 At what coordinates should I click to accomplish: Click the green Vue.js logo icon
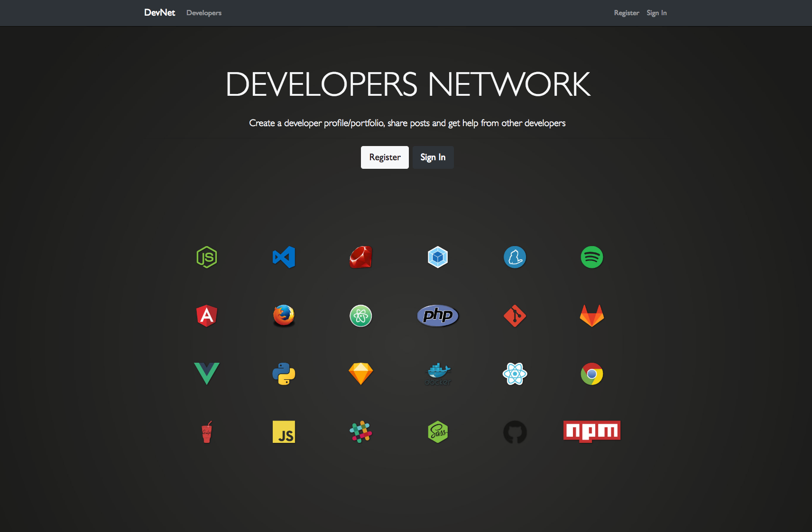click(207, 374)
